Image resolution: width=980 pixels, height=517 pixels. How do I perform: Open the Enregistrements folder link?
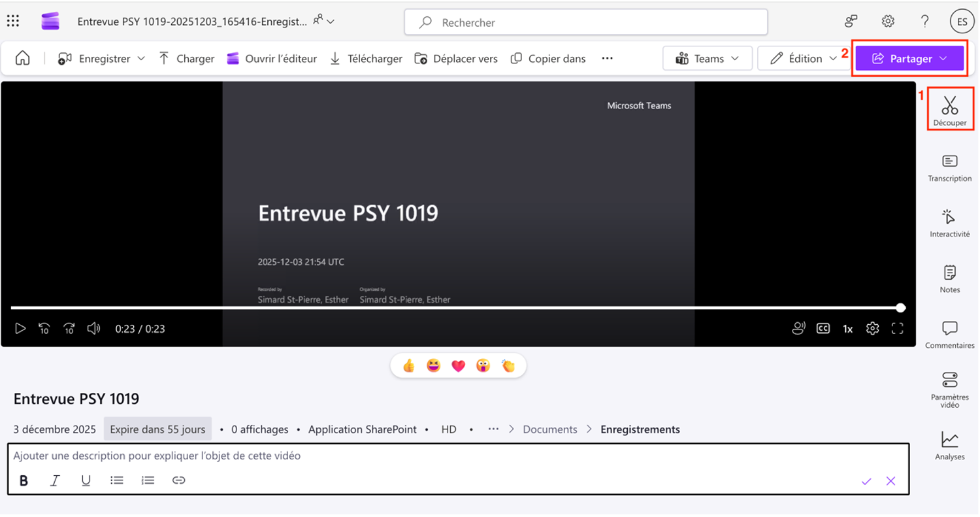640,429
